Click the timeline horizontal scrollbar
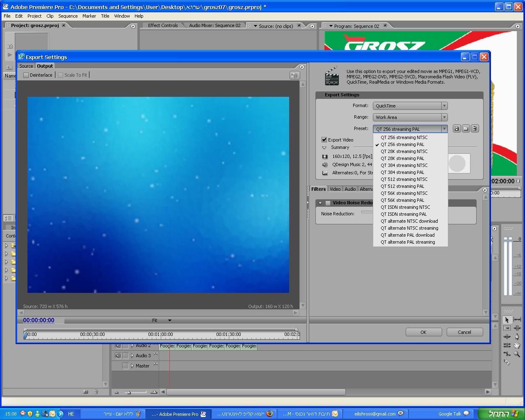Viewport: 525px width, 420px height. click(256, 392)
